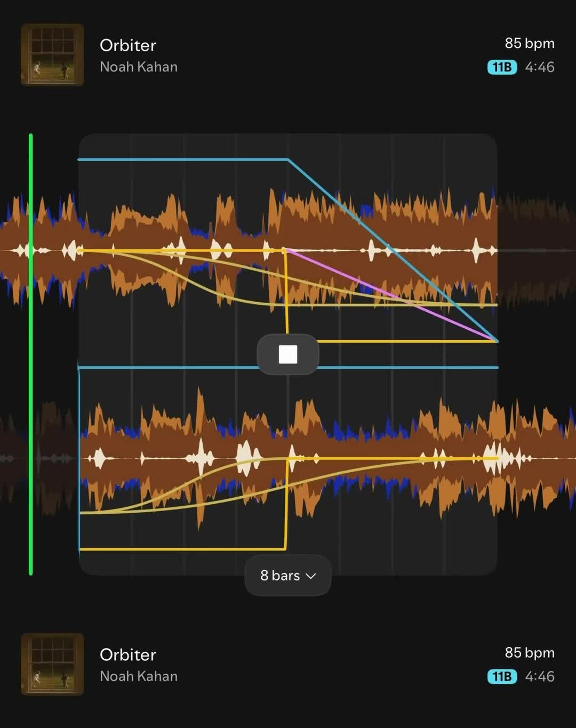Click the green playhead line
Screen dimensions: 576x728
pyautogui.click(x=31, y=354)
